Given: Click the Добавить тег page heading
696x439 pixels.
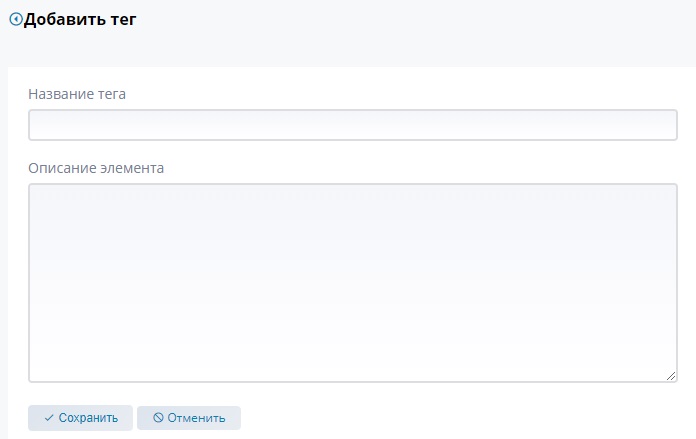Looking at the screenshot, I should pyautogui.click(x=80, y=20).
